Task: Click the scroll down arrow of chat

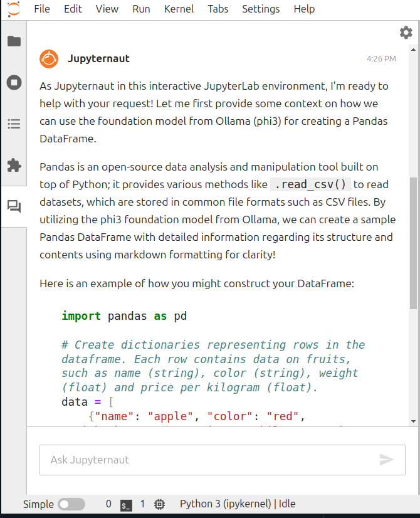Action: pyautogui.click(x=413, y=421)
